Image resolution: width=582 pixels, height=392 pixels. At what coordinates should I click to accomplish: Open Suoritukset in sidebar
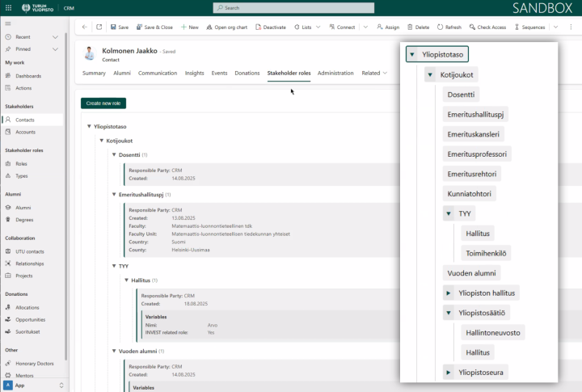coord(32,332)
